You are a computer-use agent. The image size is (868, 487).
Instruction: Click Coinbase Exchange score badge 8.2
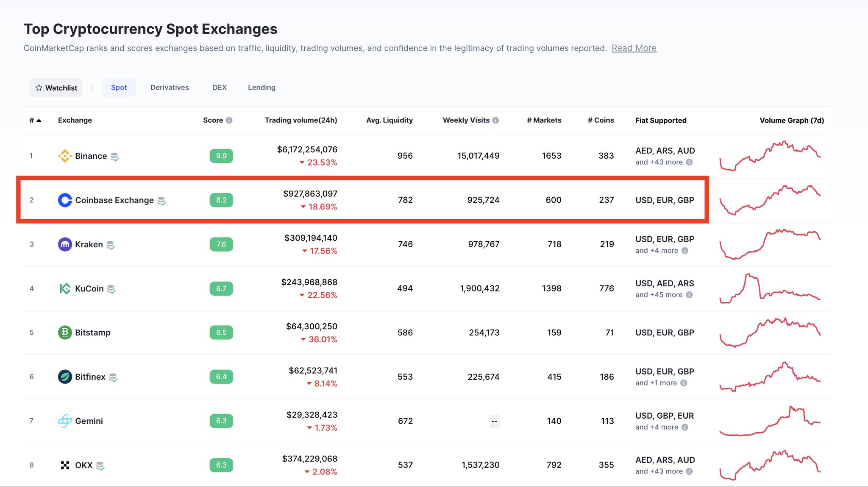pyautogui.click(x=221, y=200)
